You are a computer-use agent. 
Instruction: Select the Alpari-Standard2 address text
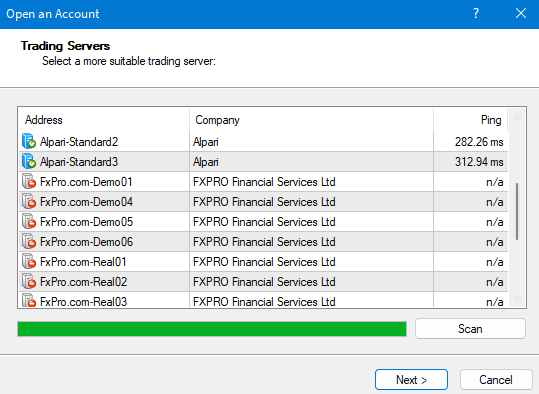click(x=79, y=142)
